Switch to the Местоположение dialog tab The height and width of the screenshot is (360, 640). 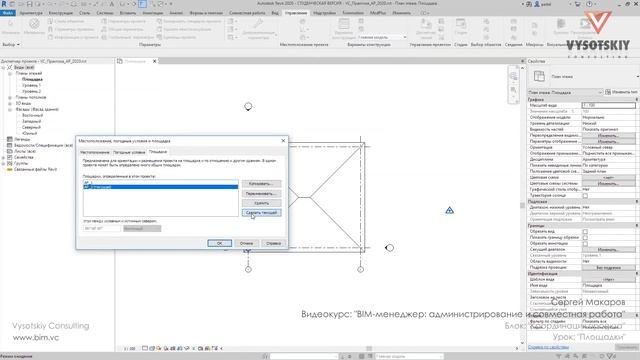[95, 152]
